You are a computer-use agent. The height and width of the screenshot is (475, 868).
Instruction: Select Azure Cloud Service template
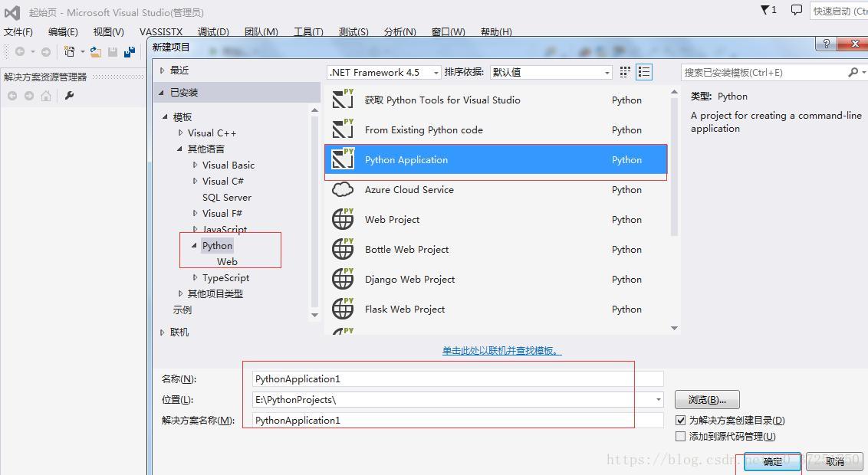click(496, 190)
